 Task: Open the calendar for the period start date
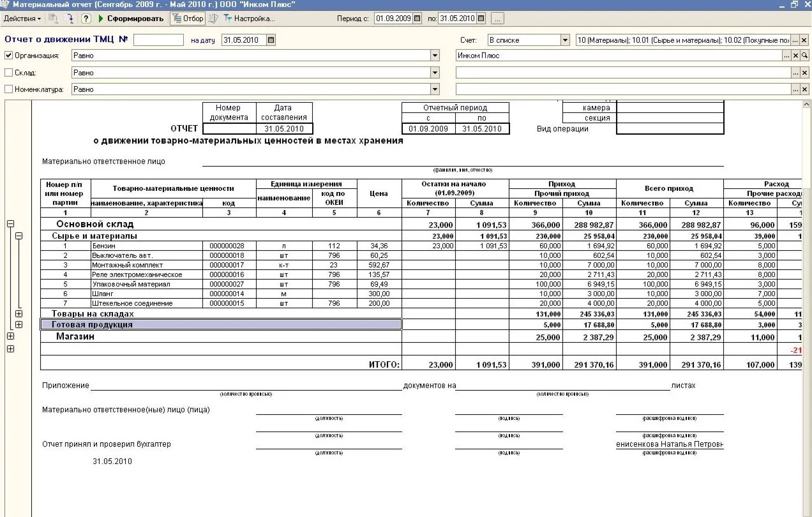point(417,19)
